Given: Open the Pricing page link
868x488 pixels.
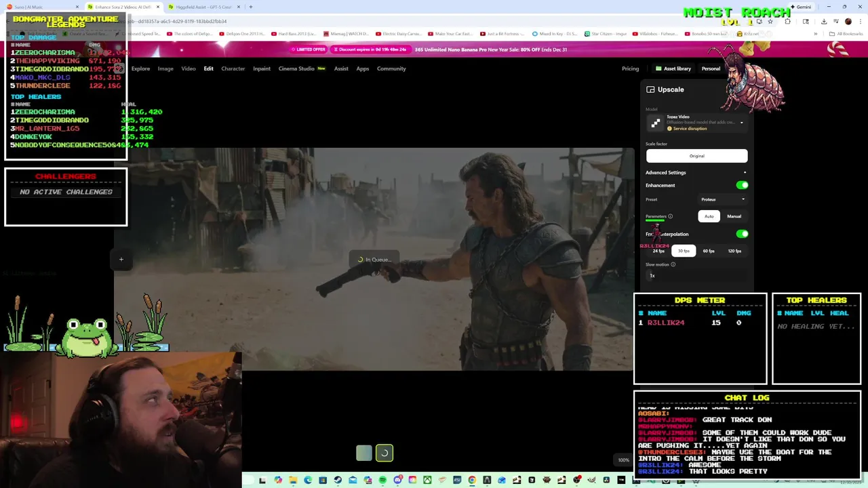Looking at the screenshot, I should pyautogui.click(x=630, y=68).
